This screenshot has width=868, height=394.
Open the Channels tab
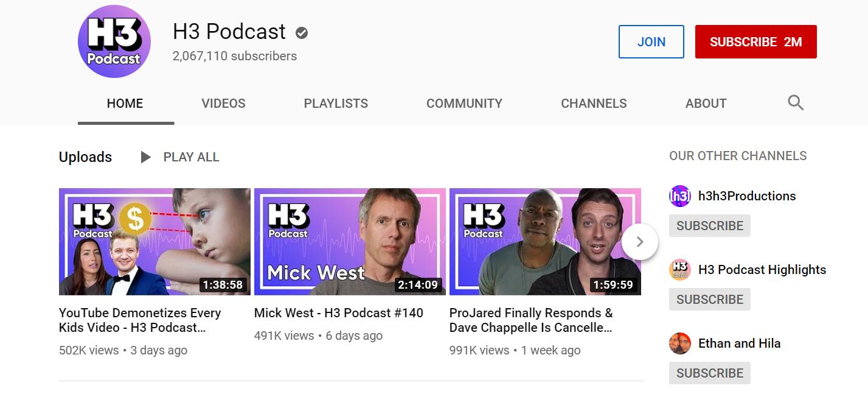594,104
